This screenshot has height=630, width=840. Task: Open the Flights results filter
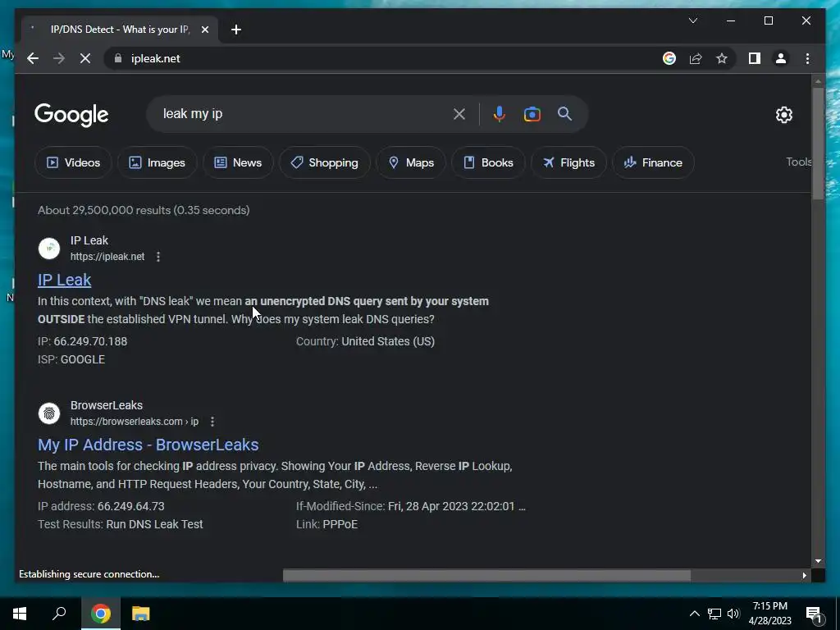[x=568, y=162]
